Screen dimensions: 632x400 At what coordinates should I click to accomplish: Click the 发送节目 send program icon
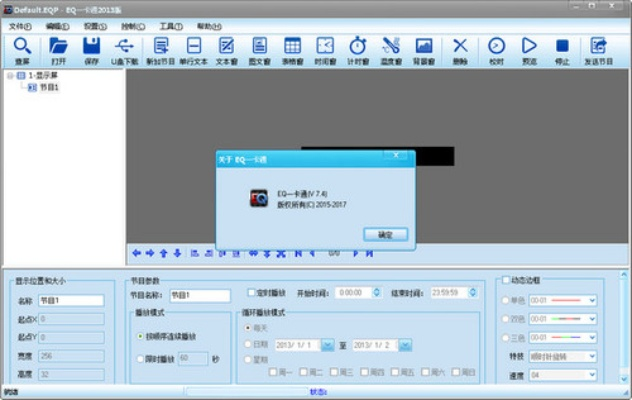(x=599, y=50)
